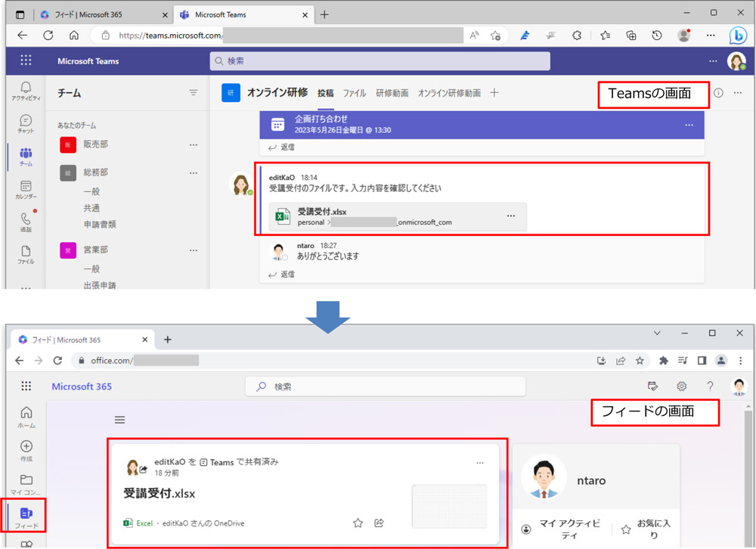Open meeting card more options ellipsis
The height and width of the screenshot is (549, 756).
(689, 125)
